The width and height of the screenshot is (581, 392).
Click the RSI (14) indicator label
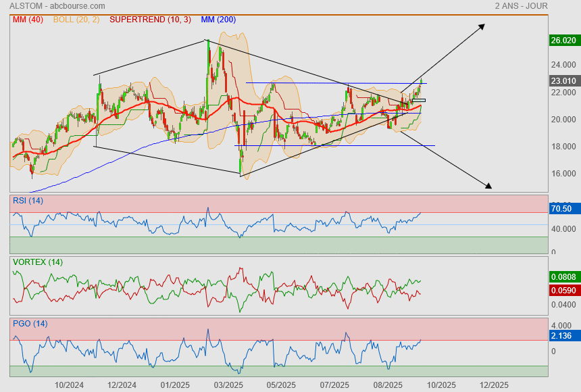click(x=28, y=200)
